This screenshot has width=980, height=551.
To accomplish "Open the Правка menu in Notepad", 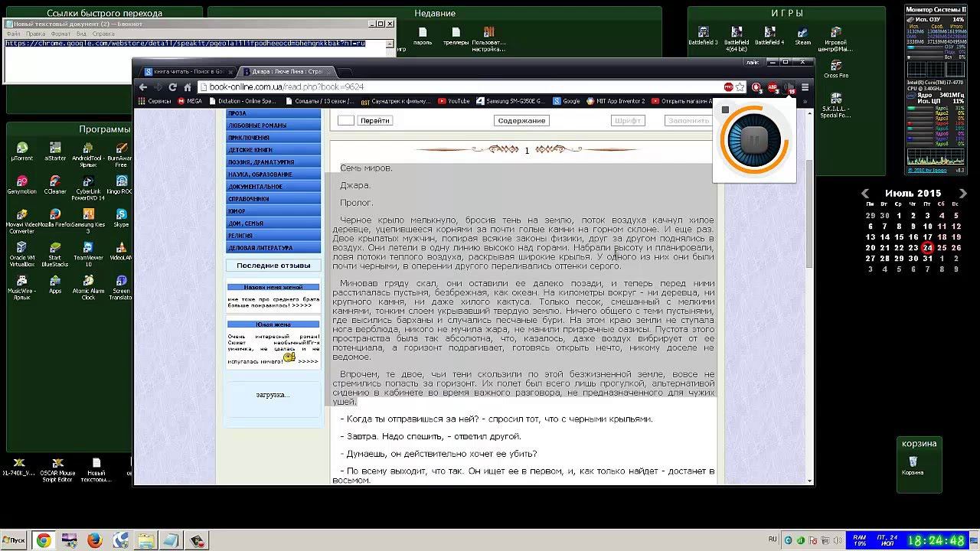I will click(36, 34).
